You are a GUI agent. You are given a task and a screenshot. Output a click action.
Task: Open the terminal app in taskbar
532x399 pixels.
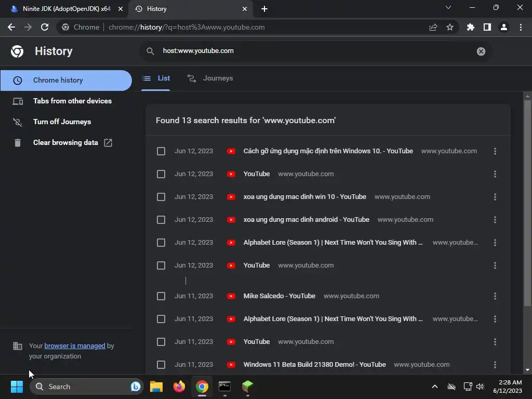[224, 387]
